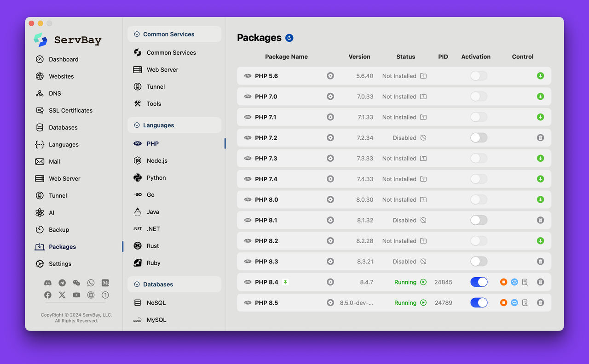
Task: Open settings gear for PHP 5.6
Action: coord(330,76)
